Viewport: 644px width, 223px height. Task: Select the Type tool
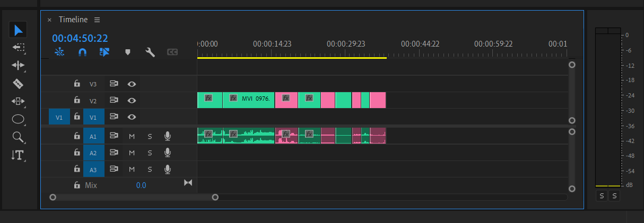[18, 155]
